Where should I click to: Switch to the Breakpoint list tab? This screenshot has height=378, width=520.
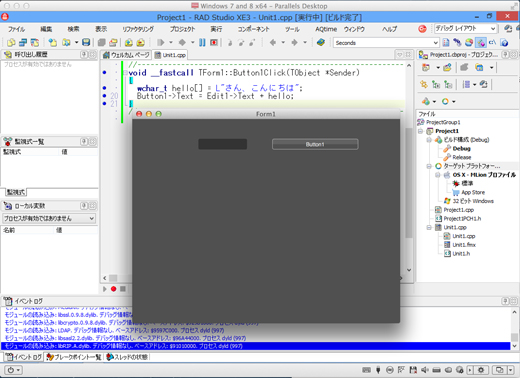point(74,357)
